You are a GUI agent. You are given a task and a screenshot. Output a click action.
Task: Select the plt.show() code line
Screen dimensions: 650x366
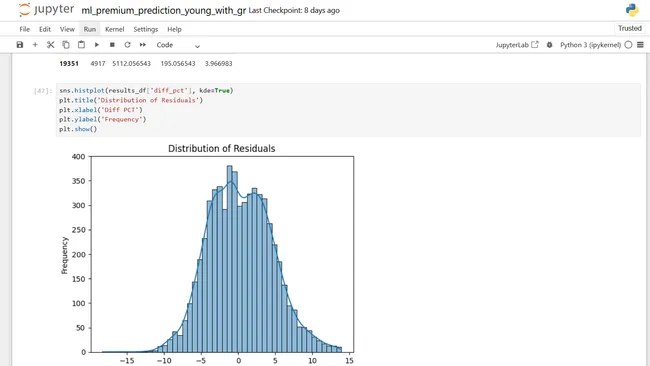[x=78, y=129]
